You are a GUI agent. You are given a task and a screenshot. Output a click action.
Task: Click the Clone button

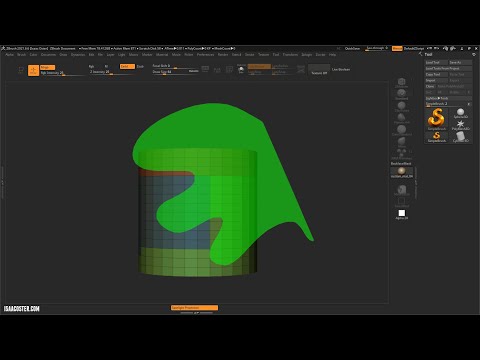(430, 86)
